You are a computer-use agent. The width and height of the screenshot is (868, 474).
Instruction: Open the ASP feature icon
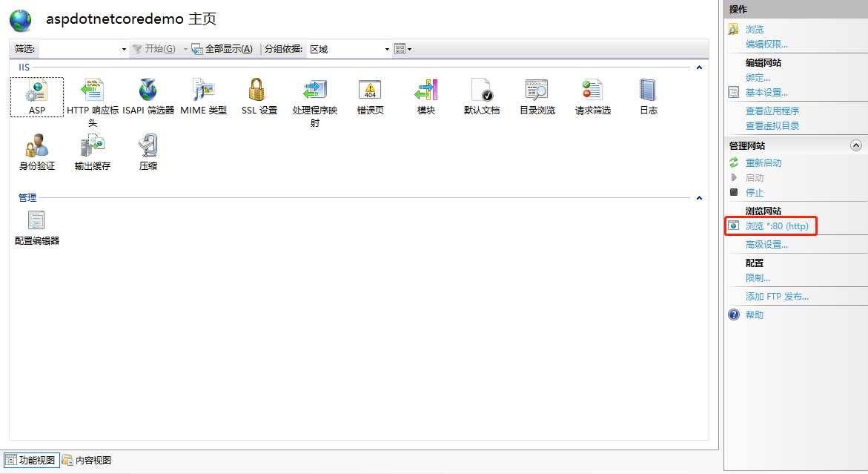36,91
